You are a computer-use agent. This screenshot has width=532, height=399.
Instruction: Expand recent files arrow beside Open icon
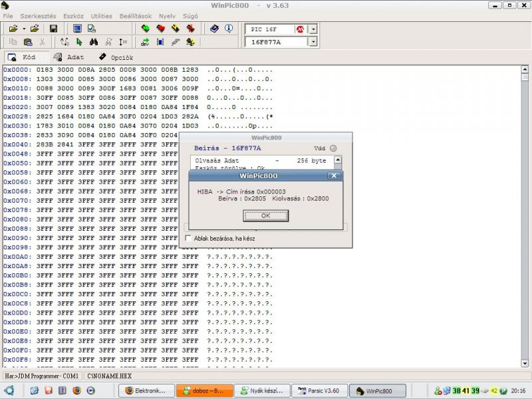click(24, 29)
